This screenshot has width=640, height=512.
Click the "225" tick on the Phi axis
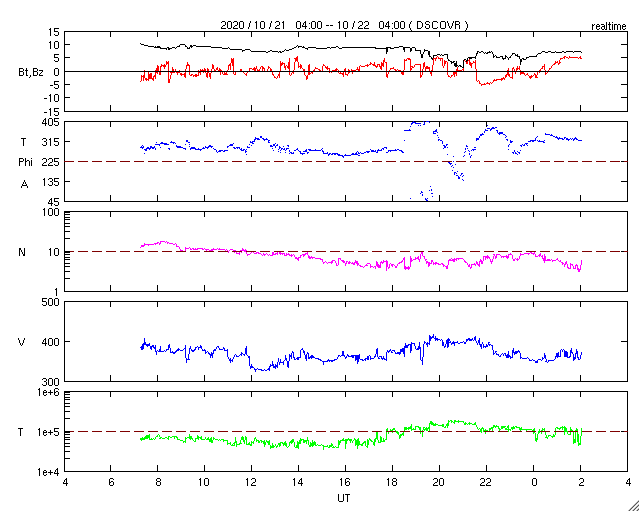(52, 162)
